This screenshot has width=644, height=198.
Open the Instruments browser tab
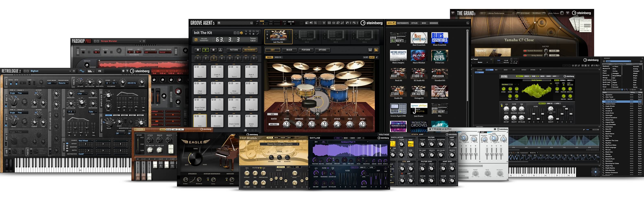click(403, 23)
